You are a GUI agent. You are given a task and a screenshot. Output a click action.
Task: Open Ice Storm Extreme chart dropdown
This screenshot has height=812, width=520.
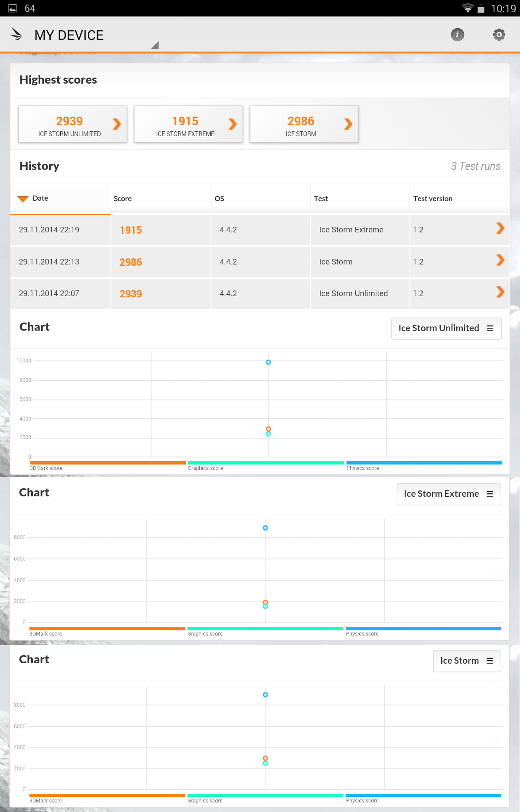tap(449, 494)
